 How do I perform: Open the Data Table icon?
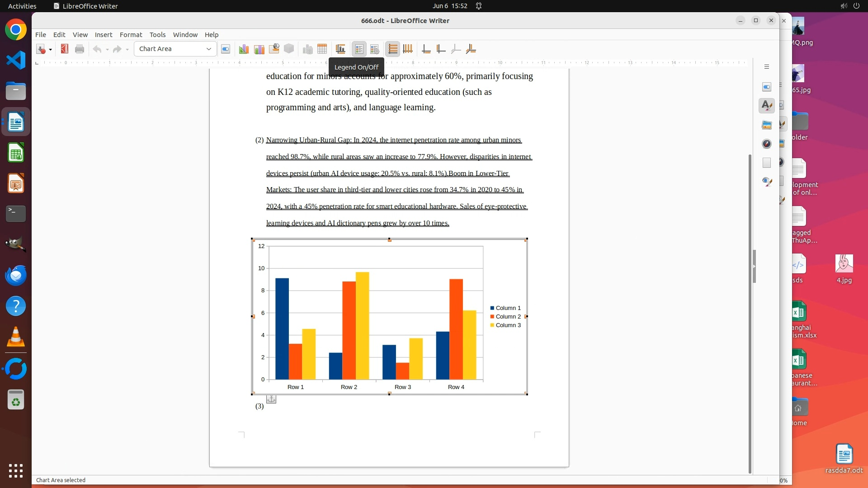click(322, 49)
